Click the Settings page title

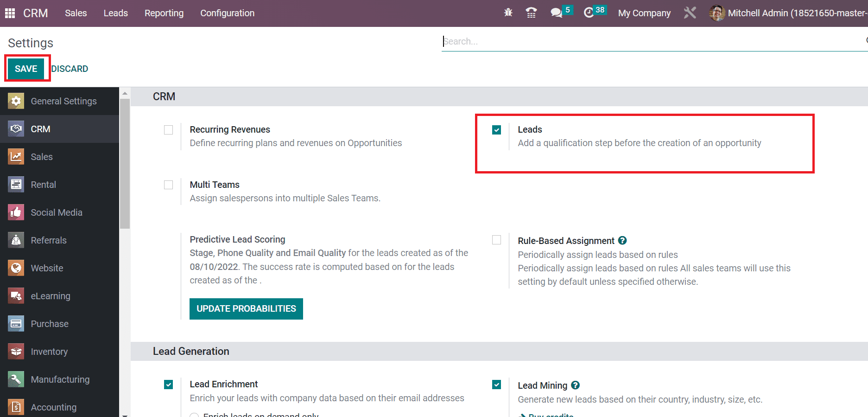[31, 43]
